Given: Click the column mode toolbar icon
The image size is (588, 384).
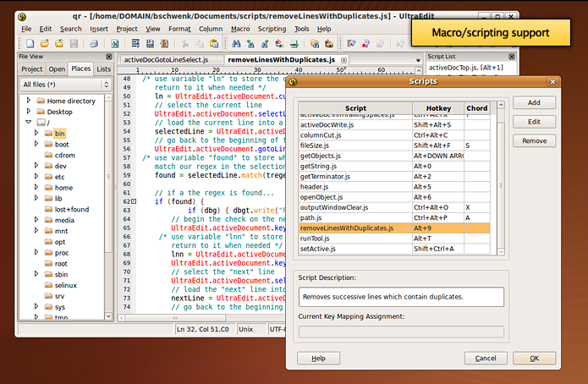Looking at the screenshot, I should point(164,44).
